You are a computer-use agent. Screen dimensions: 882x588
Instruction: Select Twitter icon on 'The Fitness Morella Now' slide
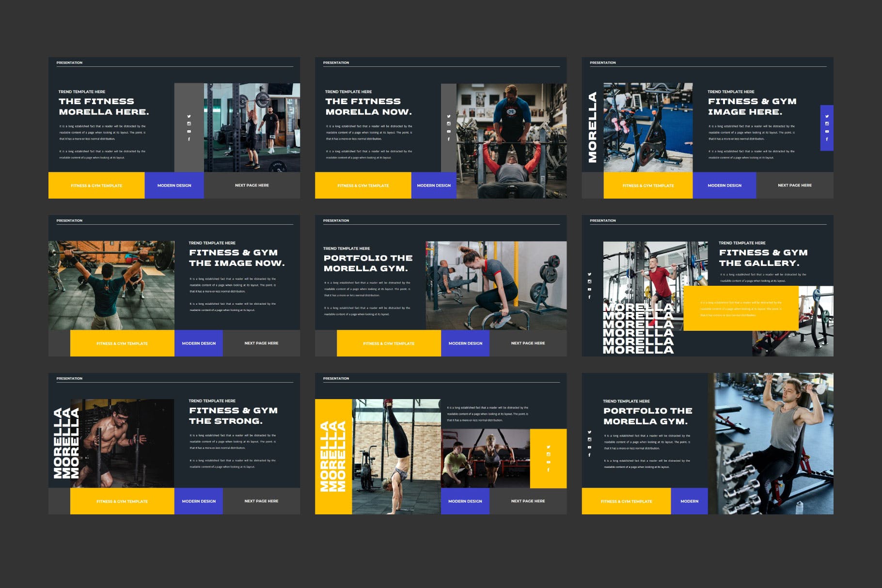tap(449, 116)
